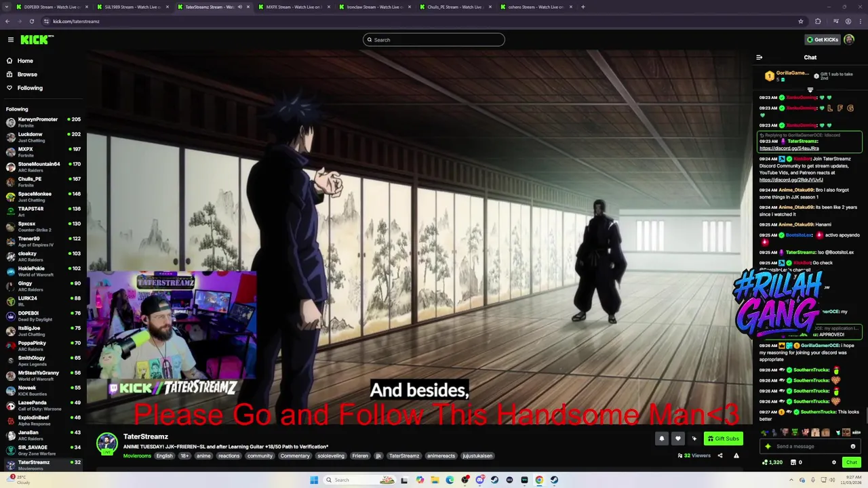Click the Get KICKs button
Screen dimensions: 868x488
[822, 40]
